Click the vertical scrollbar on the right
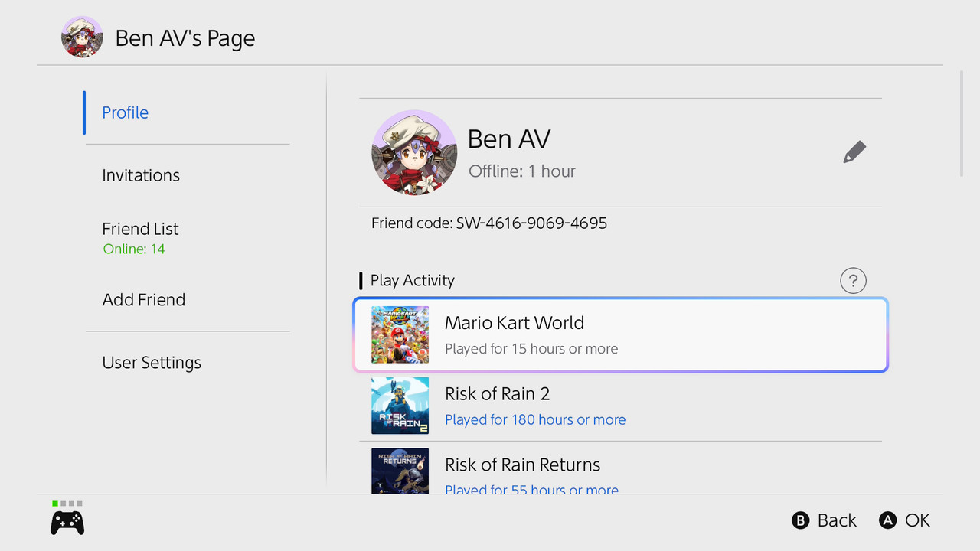This screenshot has width=980, height=551. pyautogui.click(x=962, y=124)
